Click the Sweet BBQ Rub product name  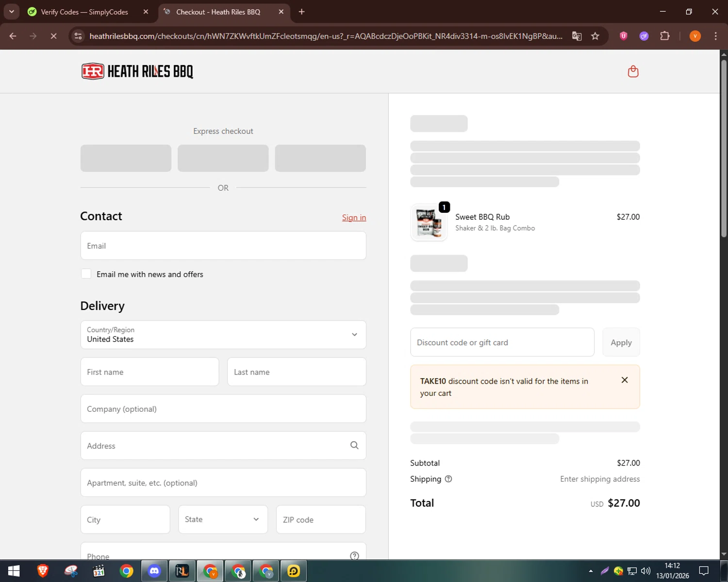(482, 217)
